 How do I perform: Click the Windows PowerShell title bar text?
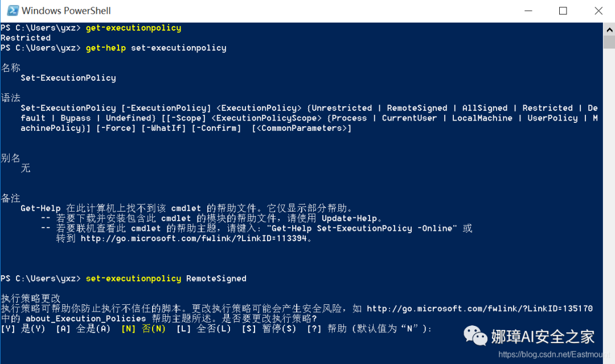click(66, 11)
